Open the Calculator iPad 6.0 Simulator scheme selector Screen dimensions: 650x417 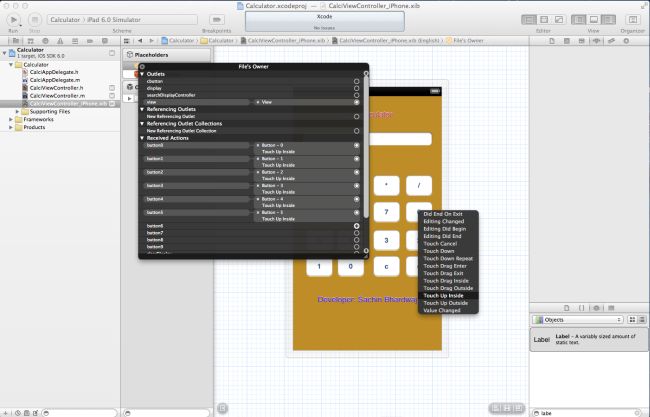coord(122,19)
